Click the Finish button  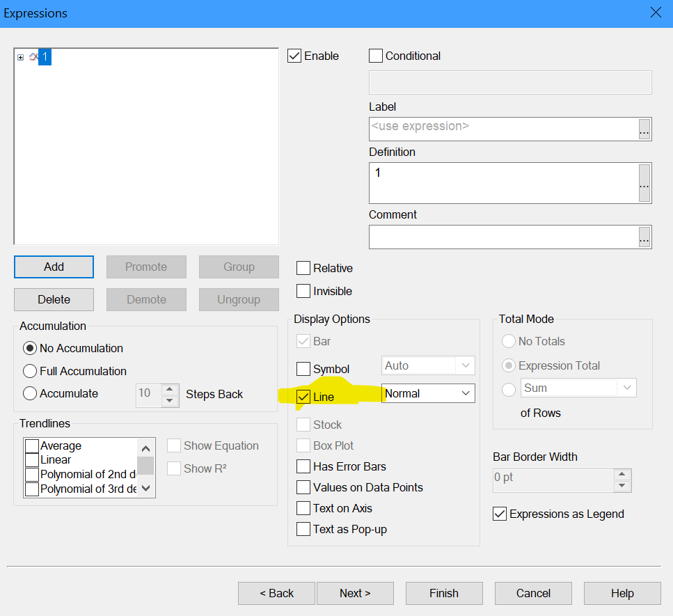(444, 593)
